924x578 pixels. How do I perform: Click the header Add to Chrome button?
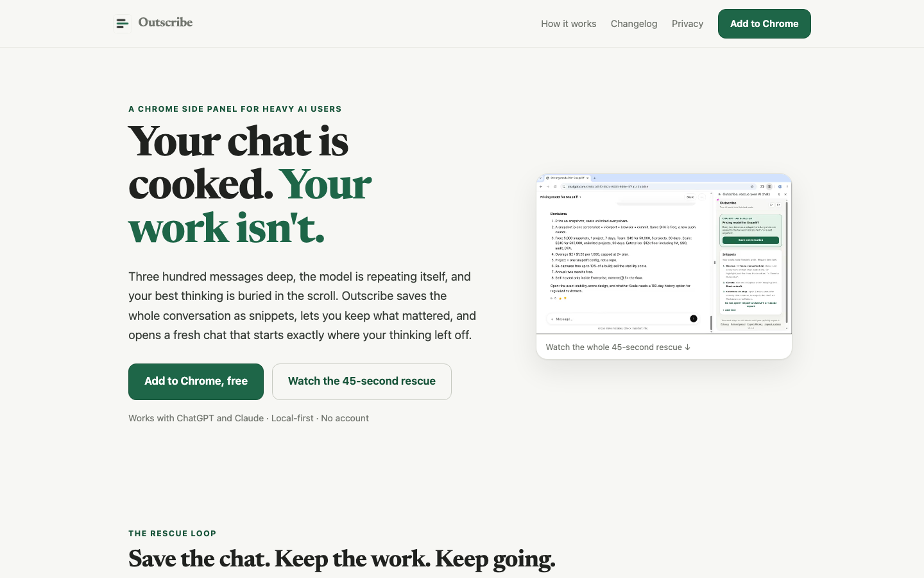coord(764,24)
